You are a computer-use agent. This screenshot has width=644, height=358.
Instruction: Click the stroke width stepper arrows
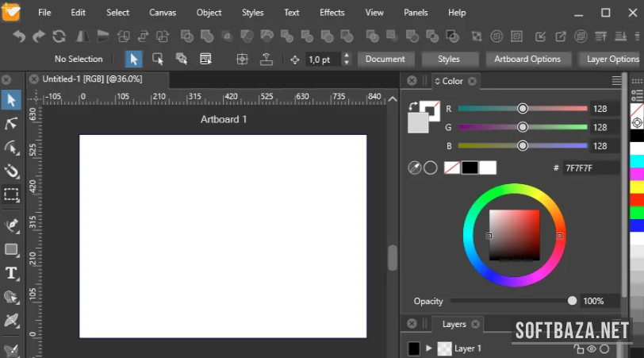click(x=347, y=60)
